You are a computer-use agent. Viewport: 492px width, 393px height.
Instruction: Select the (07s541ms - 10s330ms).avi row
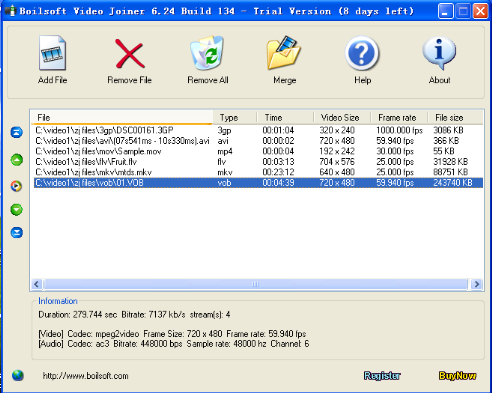tap(258, 141)
